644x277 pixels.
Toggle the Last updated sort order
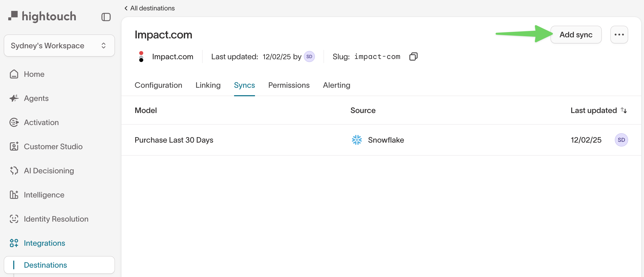624,110
